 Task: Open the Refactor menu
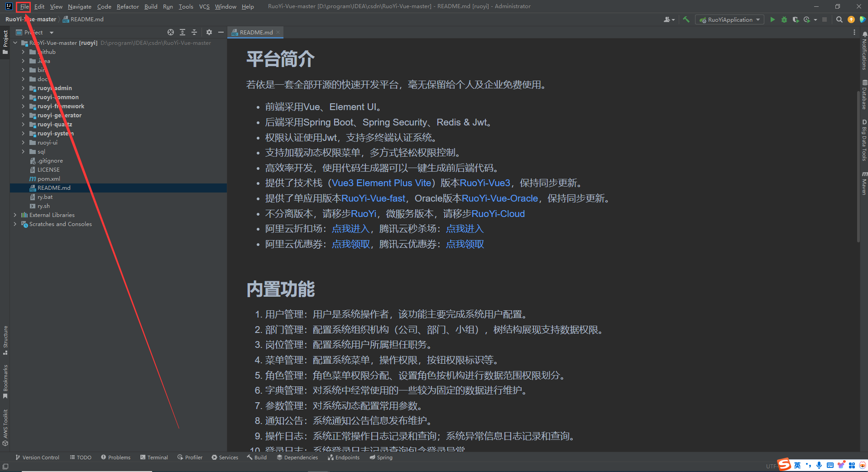(x=128, y=6)
